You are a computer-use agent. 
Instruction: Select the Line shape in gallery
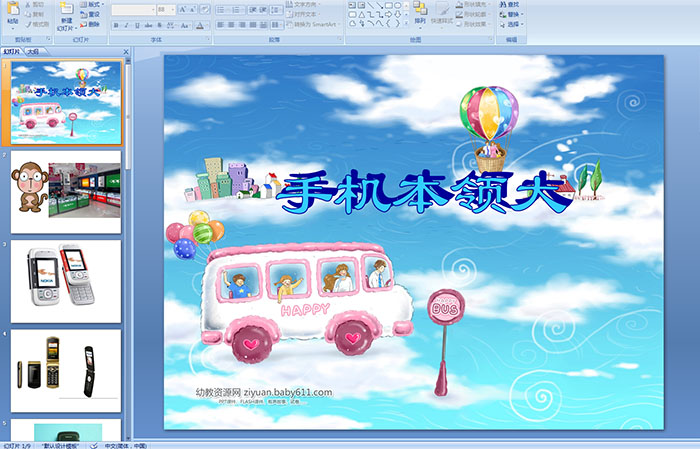[370, 5]
